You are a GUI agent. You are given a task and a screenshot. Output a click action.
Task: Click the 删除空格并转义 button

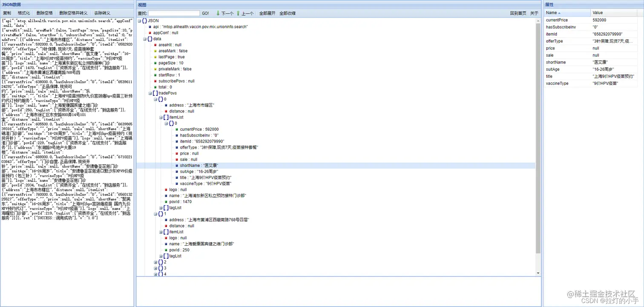[x=73, y=13]
